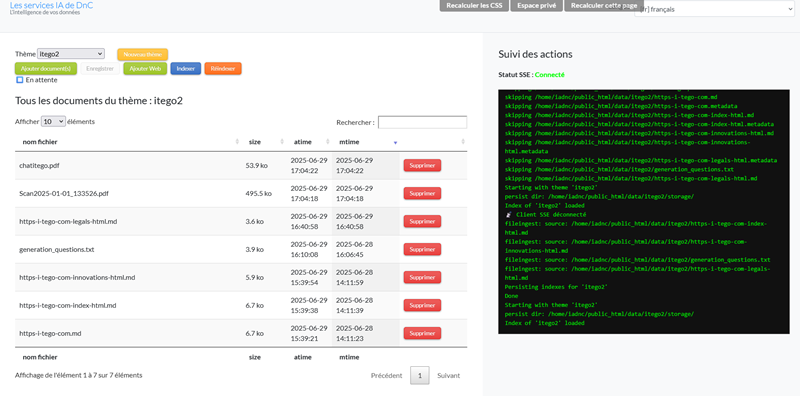Click the 495.5 ko size cell
This screenshot has width=800, height=396.
258,193
